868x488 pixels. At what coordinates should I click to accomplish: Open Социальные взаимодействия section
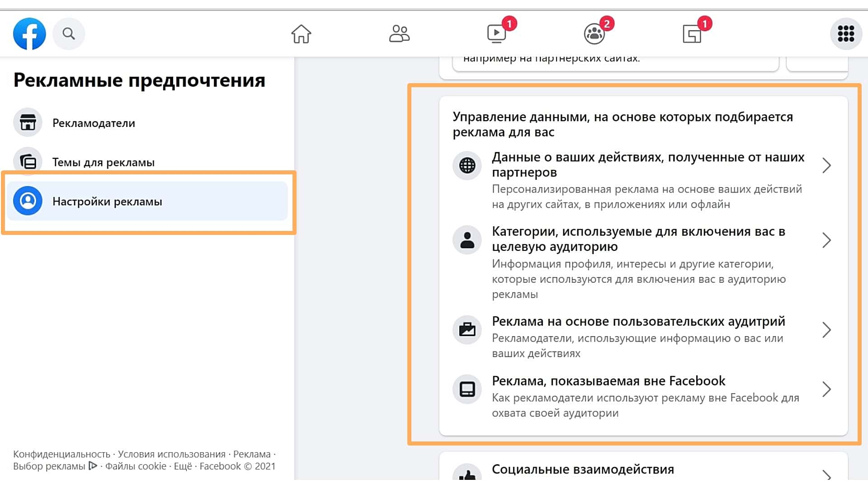click(x=583, y=469)
